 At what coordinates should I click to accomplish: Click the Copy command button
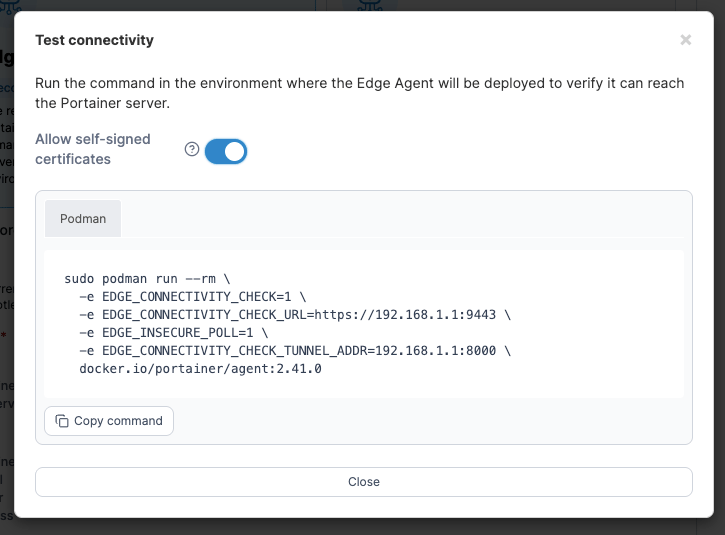[x=109, y=421]
